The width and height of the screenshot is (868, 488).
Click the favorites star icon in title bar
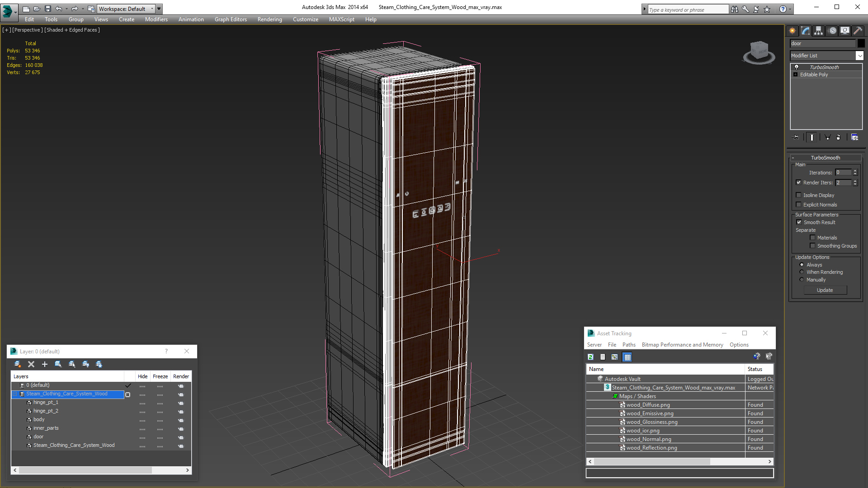click(x=767, y=9)
